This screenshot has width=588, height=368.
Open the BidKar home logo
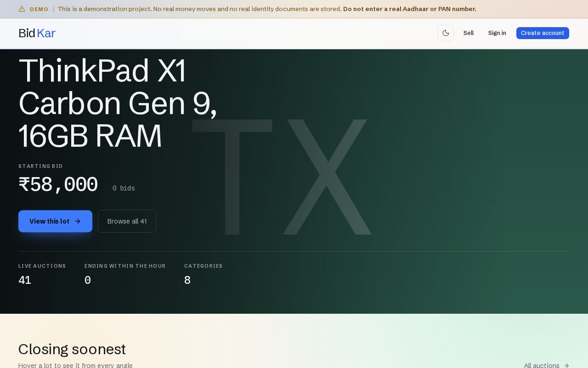point(37,33)
